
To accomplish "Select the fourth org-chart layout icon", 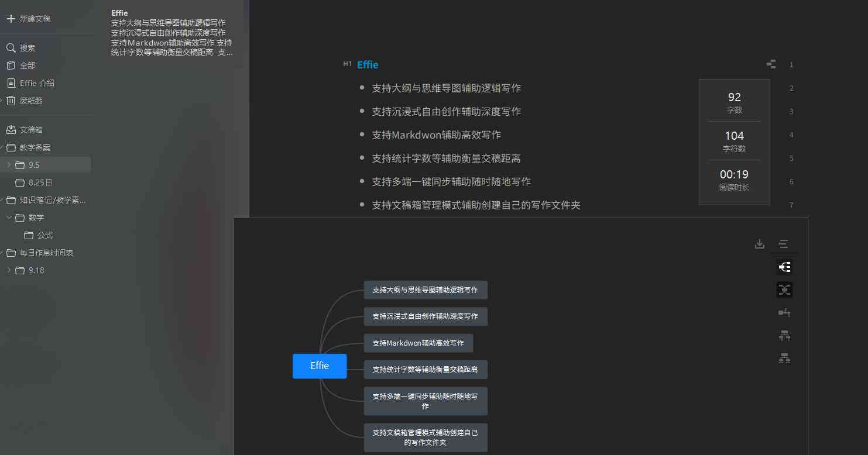I will click(784, 336).
